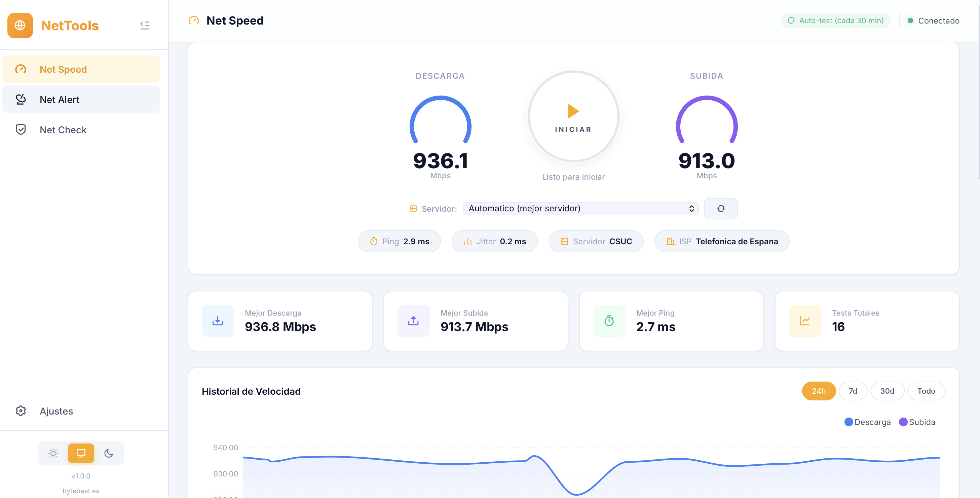Click the Ajustes gear icon
The width and height of the screenshot is (980, 498).
pyautogui.click(x=21, y=411)
